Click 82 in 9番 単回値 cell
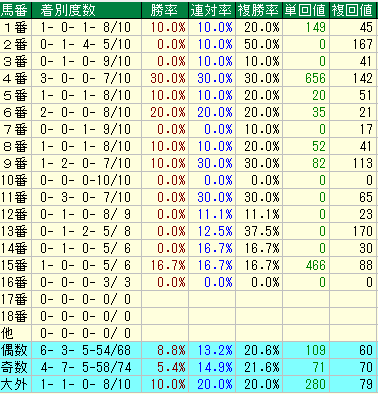Viewport: 378px width, 394px height. (x=319, y=163)
